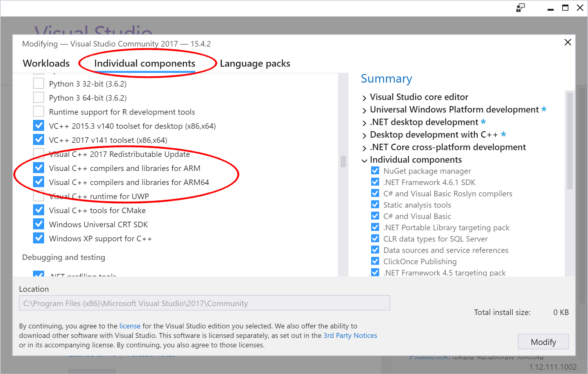Image resolution: width=588 pixels, height=374 pixels.
Task: Open the 3rd Party Notices link
Action: [x=350, y=335]
